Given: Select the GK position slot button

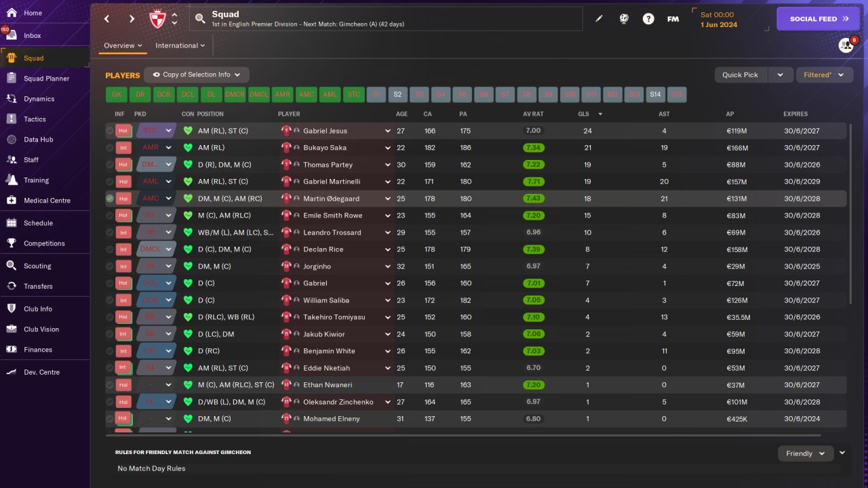Looking at the screenshot, I should pyautogui.click(x=116, y=95).
